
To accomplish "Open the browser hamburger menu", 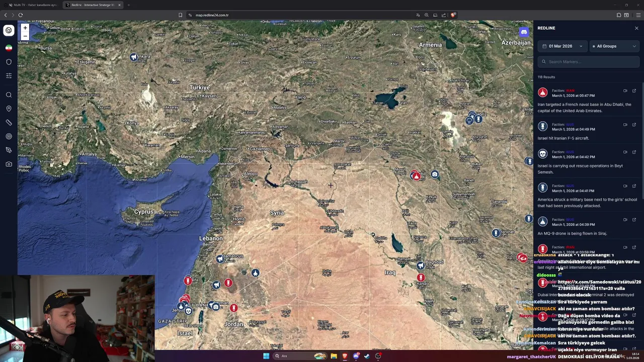I will (638, 15).
